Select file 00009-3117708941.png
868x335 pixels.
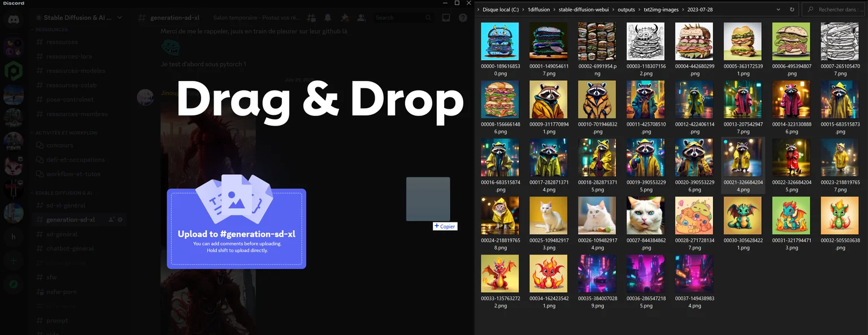[549, 107]
